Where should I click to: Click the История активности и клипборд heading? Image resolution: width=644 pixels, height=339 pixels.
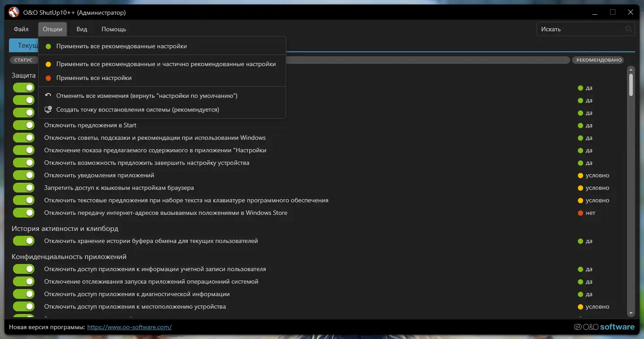[x=65, y=228]
